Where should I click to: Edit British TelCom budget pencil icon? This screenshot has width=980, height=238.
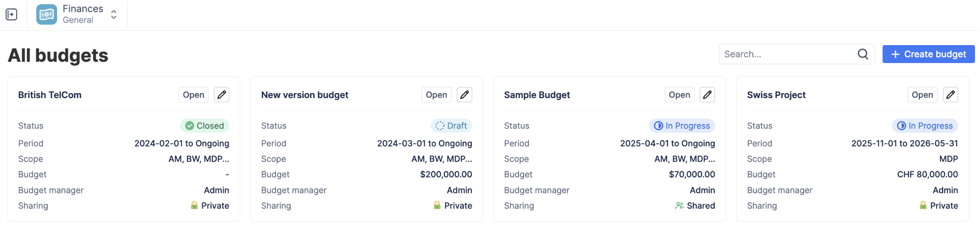coord(221,95)
